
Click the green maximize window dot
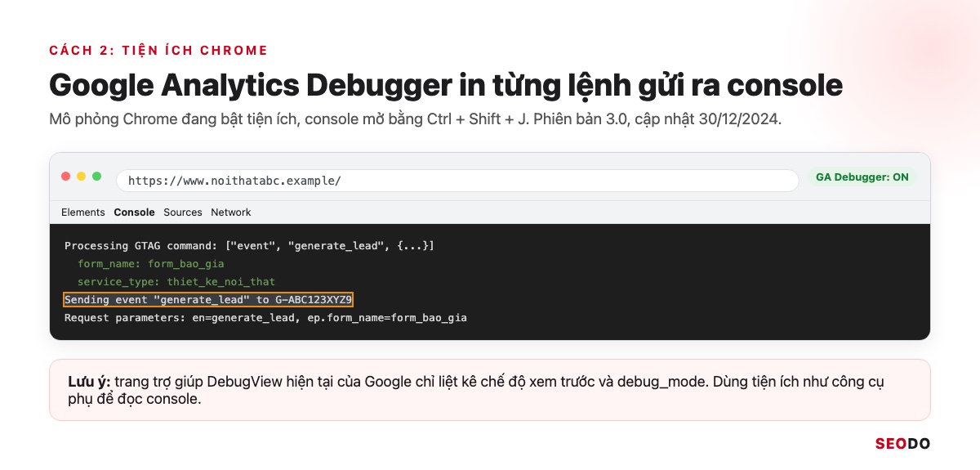pos(96,177)
